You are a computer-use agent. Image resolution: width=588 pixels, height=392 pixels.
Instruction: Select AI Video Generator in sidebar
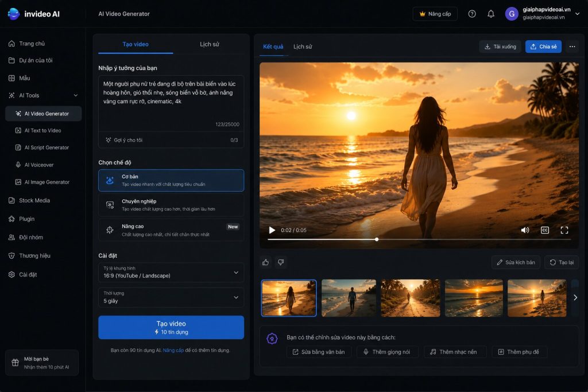(43, 114)
